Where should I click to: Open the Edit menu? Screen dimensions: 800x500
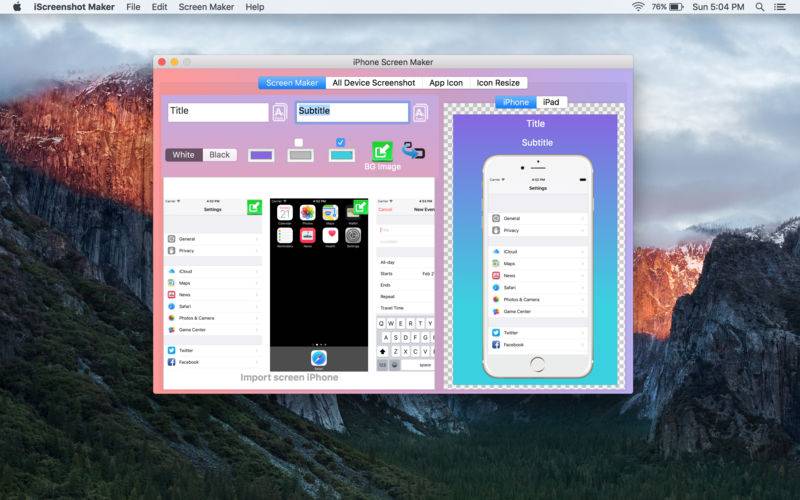click(x=159, y=7)
